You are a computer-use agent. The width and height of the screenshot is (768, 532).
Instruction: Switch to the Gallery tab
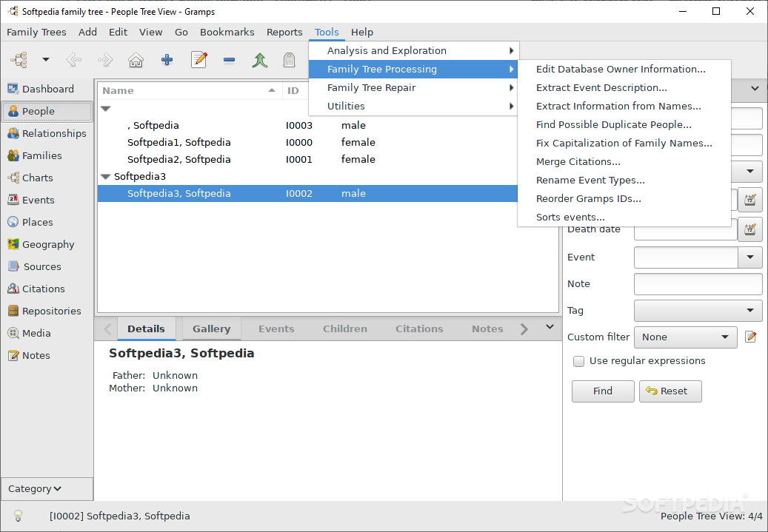pos(211,329)
